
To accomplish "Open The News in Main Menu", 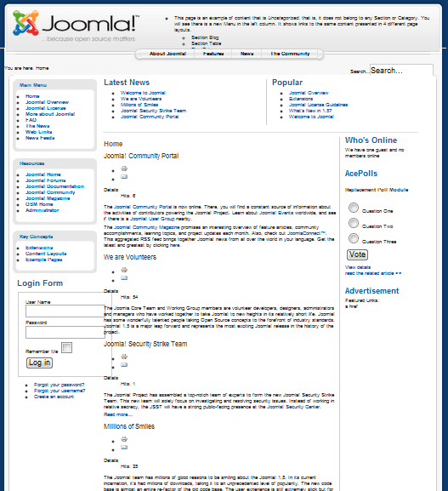I will pyautogui.click(x=37, y=126).
